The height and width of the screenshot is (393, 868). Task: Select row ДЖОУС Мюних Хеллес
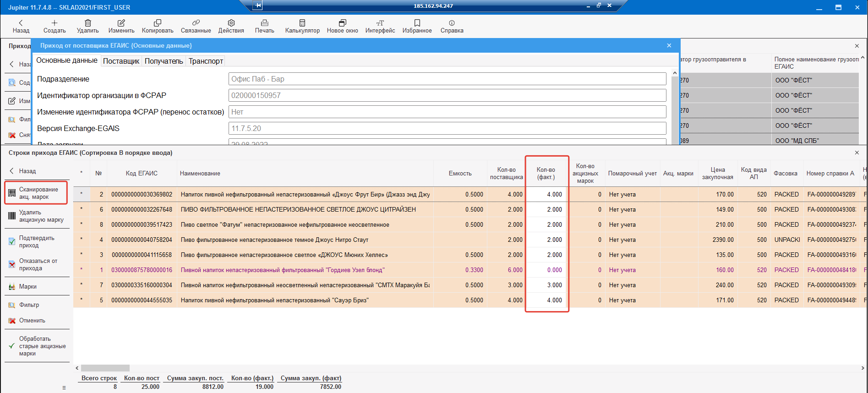tap(470, 255)
